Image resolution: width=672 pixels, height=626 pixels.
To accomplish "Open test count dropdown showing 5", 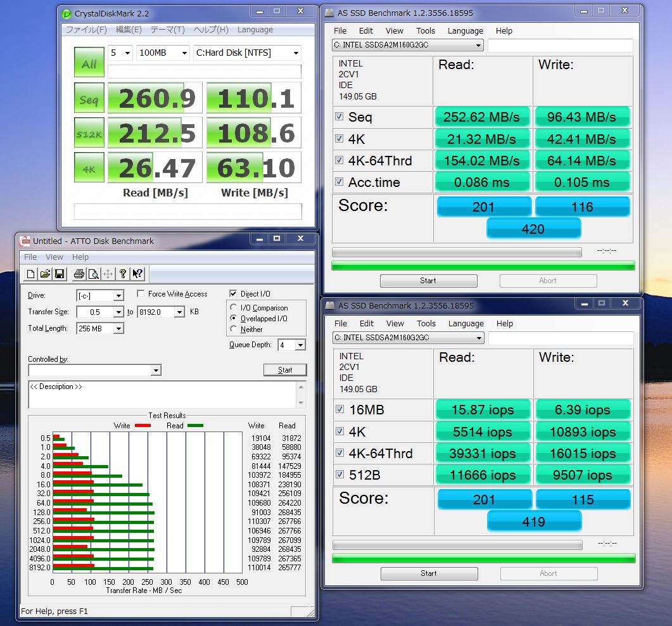I will pos(120,53).
